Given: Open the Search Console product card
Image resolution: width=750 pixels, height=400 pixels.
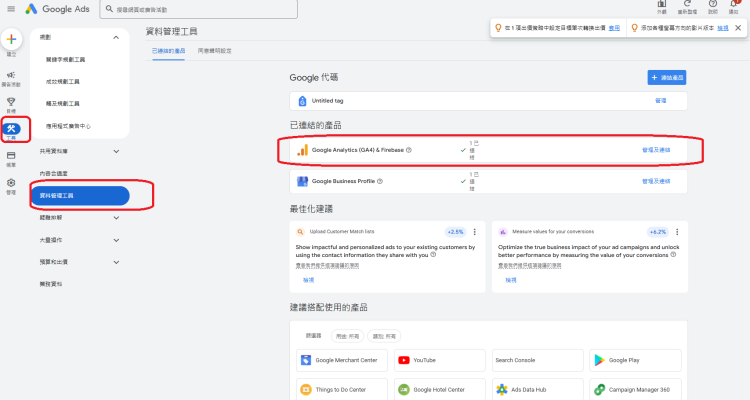Looking at the screenshot, I should point(538,360).
